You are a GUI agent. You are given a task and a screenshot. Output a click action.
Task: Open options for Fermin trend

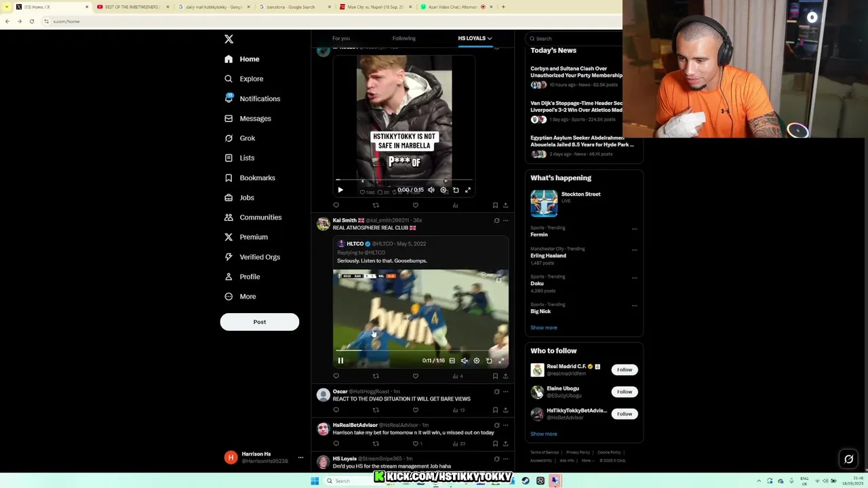tap(635, 229)
